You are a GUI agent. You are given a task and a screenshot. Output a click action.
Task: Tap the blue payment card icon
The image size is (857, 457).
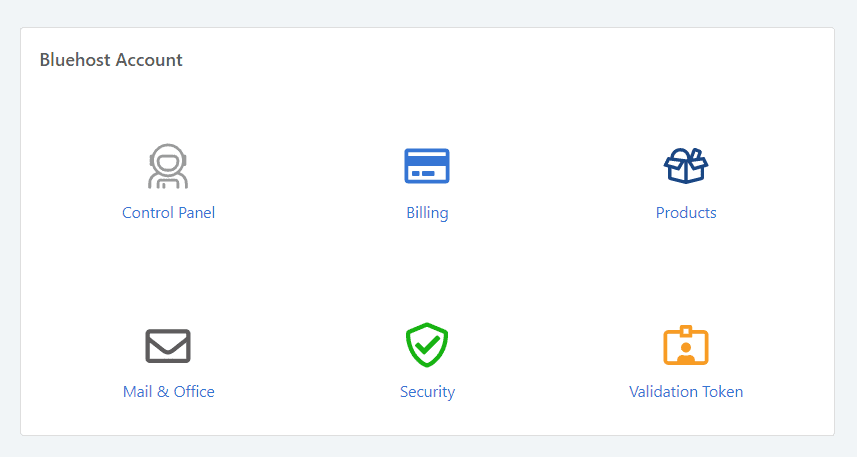[x=427, y=166]
